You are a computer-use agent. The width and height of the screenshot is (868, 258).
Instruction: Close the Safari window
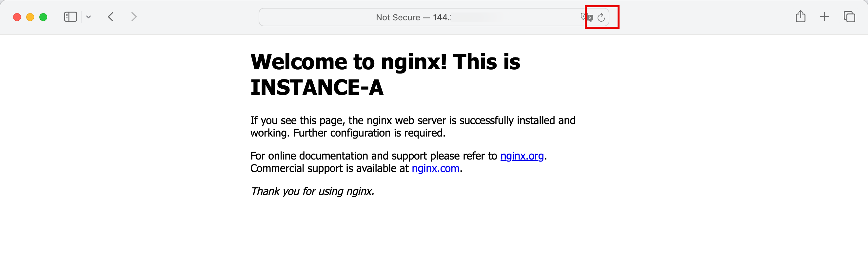pyautogui.click(x=17, y=17)
